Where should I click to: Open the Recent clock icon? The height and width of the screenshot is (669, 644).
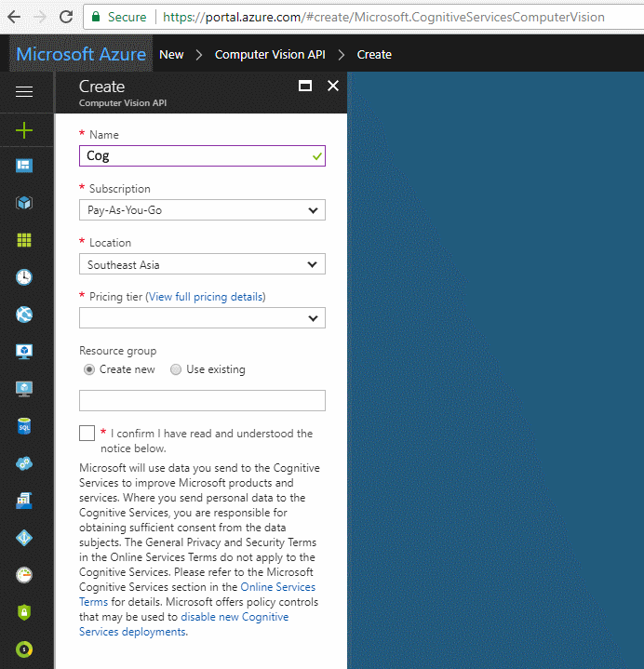[x=24, y=277]
